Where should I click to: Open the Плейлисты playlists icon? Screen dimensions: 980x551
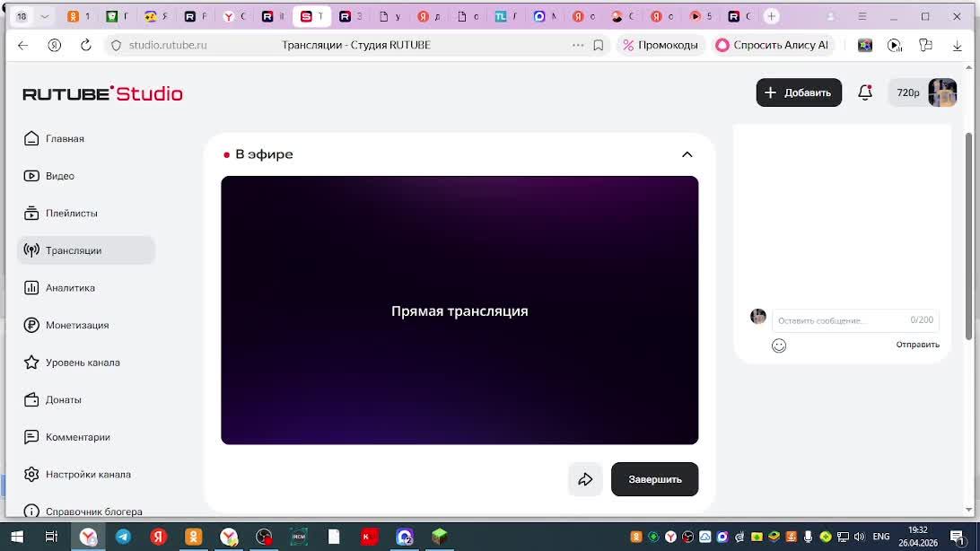[31, 213]
